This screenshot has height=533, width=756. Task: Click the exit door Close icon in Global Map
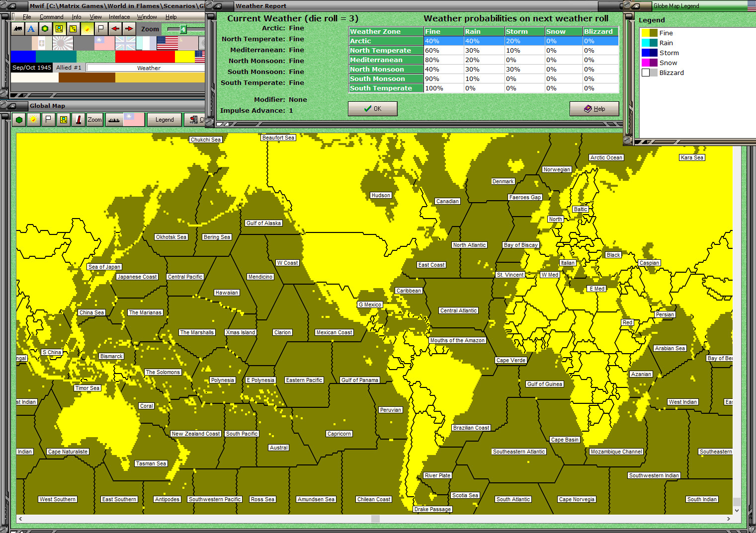pyautogui.click(x=195, y=120)
